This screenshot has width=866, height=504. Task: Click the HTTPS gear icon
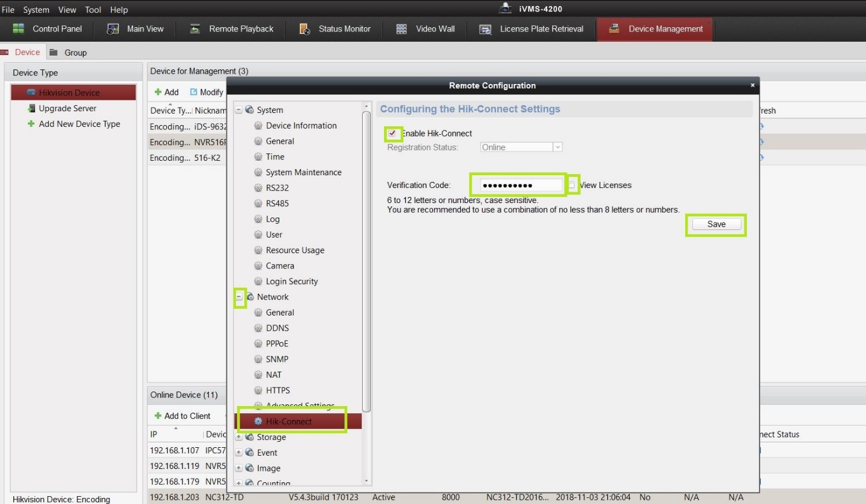point(258,390)
